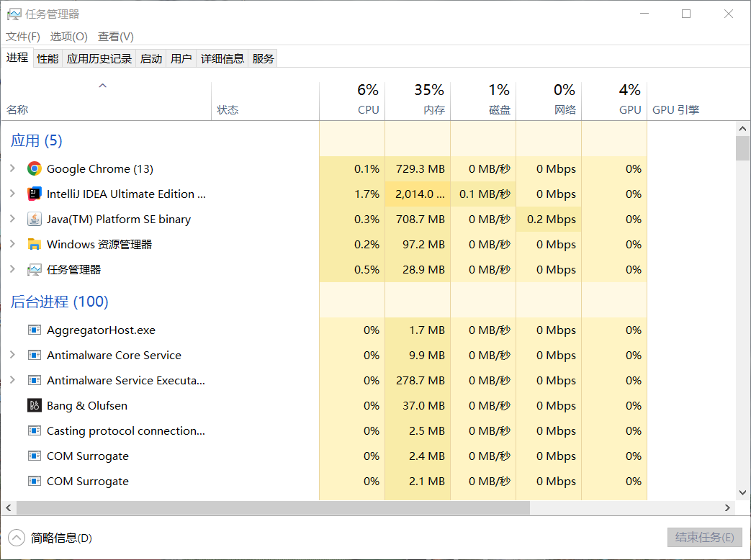
Task: Open the 启动 tab
Action: (x=151, y=59)
